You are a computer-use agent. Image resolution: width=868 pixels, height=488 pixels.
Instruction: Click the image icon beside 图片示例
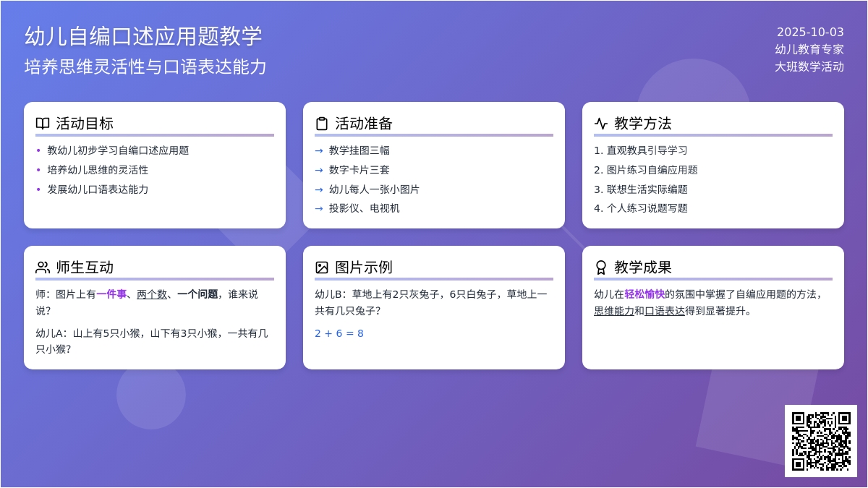pyautogui.click(x=322, y=267)
